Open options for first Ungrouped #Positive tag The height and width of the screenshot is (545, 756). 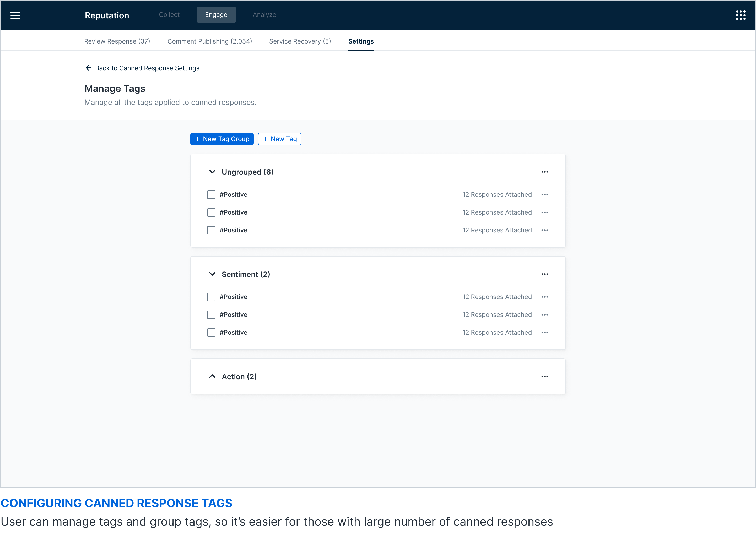click(544, 194)
